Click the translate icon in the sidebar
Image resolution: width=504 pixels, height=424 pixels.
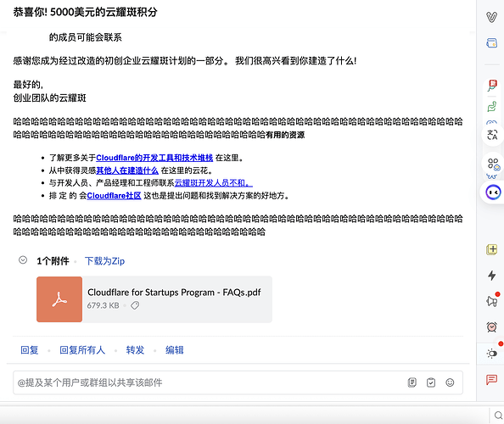(492, 135)
